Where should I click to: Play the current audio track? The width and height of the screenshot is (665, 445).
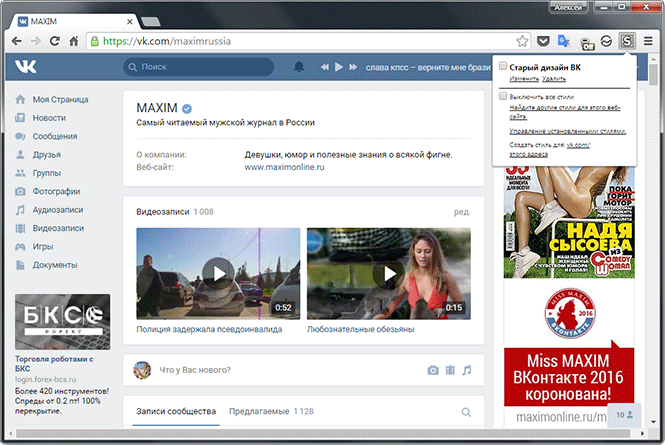point(338,67)
